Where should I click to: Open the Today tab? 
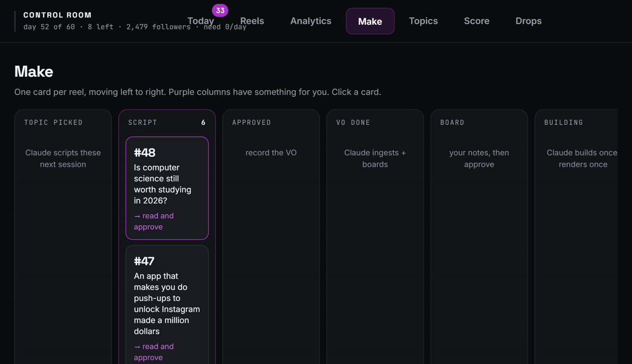click(200, 21)
